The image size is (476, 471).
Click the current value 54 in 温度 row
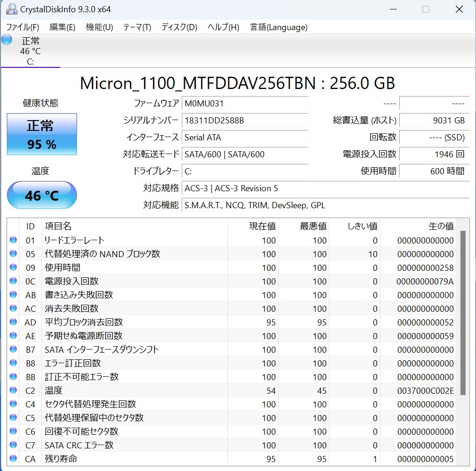271,390
